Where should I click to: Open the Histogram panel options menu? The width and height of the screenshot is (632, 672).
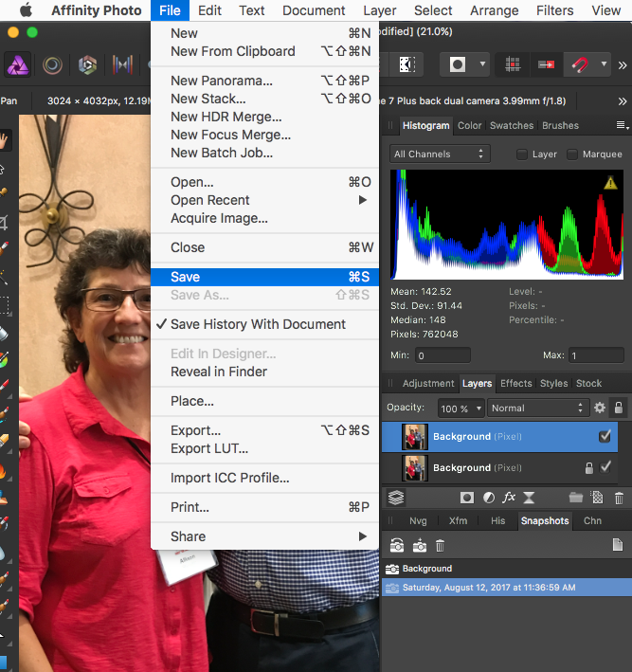pyautogui.click(x=623, y=125)
